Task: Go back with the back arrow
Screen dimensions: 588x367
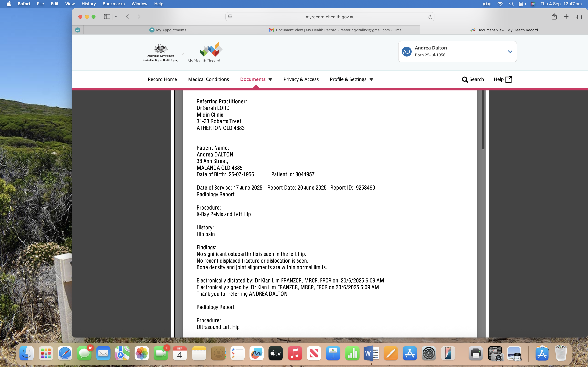Action: point(127,17)
